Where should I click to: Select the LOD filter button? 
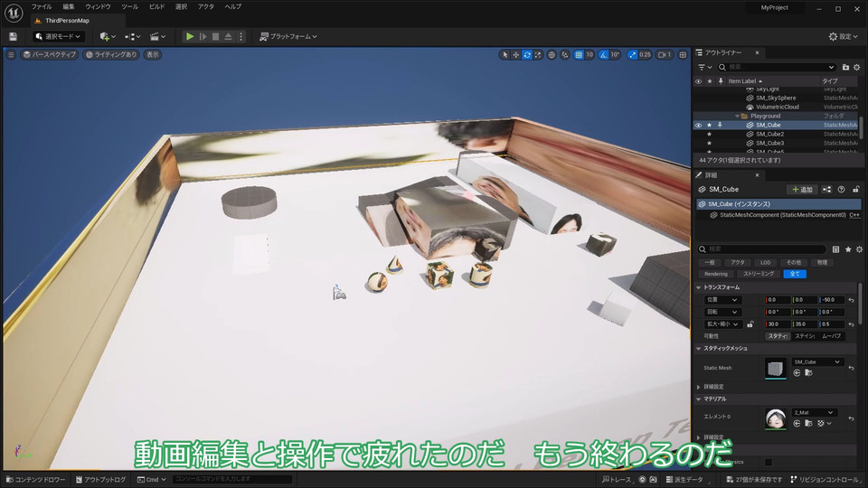pyautogui.click(x=765, y=262)
